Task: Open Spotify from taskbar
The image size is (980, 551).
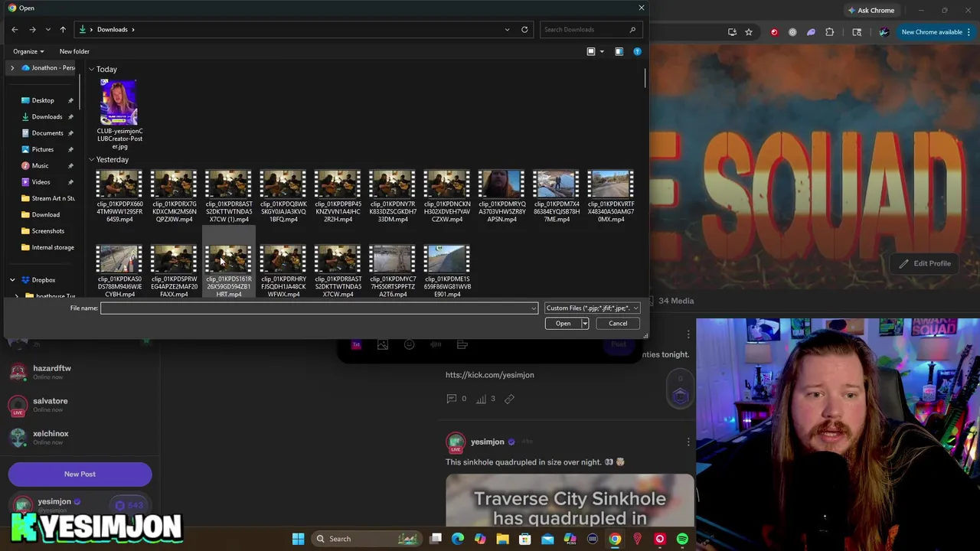Action: (x=682, y=539)
